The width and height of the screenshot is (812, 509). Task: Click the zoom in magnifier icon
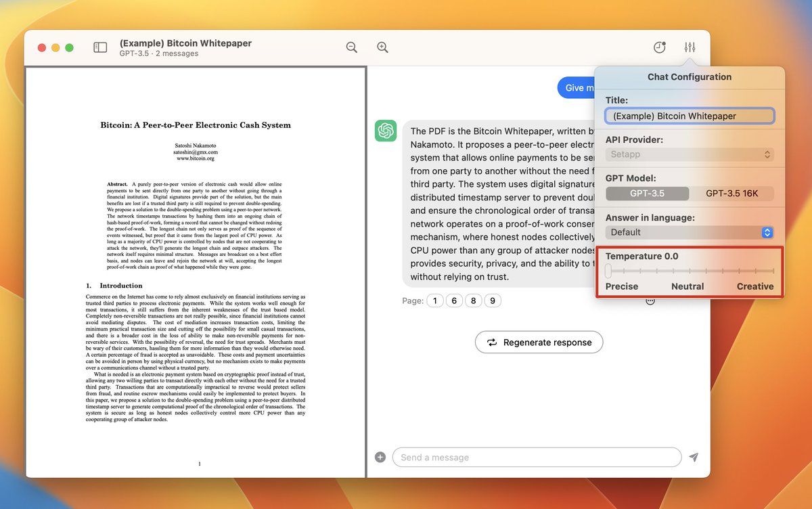click(x=382, y=47)
